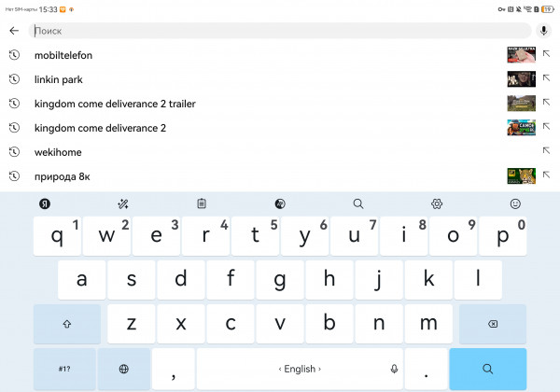Viewport: 560px width, 392px height.
Task: Tap history clock icon beside 'природа 8к'
Action: [14, 176]
